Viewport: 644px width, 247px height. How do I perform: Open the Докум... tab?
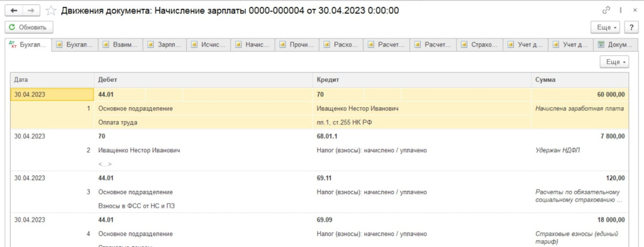point(616,45)
